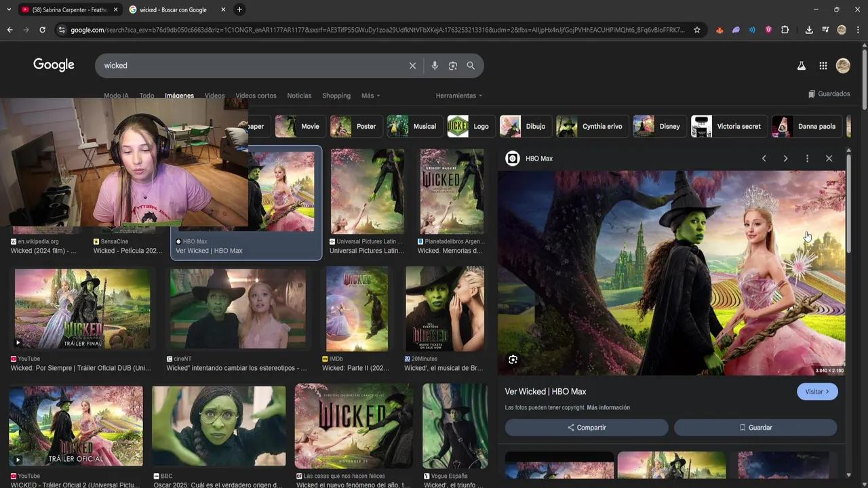The image size is (868, 488).
Task: Open the Universal Pictures Latin poster thumbnail
Action: tap(367, 192)
